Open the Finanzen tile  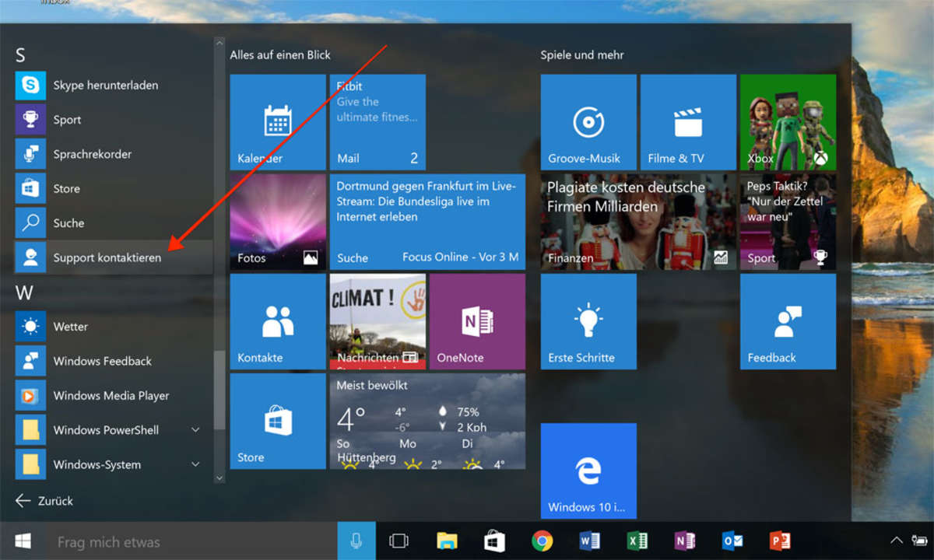(638, 222)
